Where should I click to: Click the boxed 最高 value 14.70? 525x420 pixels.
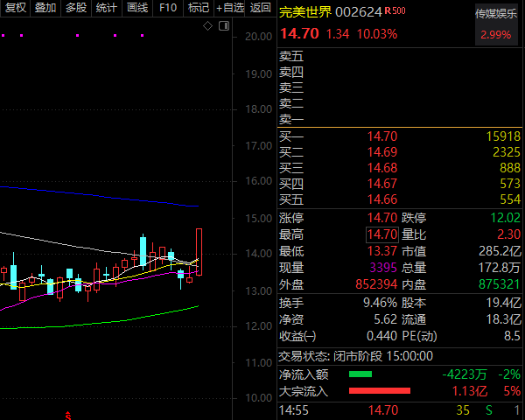point(382,234)
